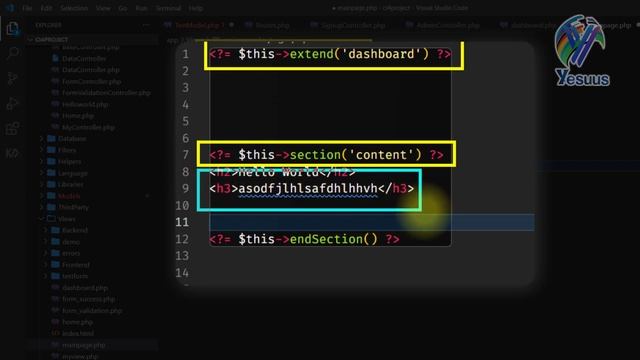Open the Extensions view
Screen dimensions: 640x360
(13, 128)
